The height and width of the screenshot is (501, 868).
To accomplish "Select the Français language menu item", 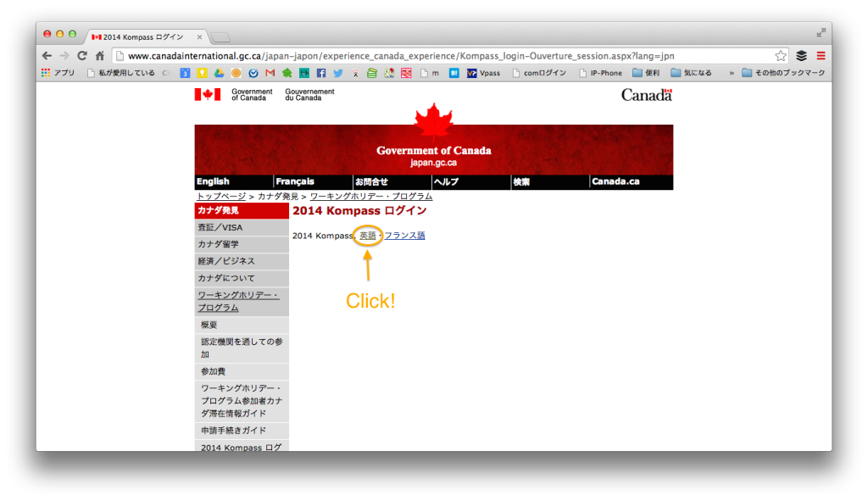I will coord(295,181).
